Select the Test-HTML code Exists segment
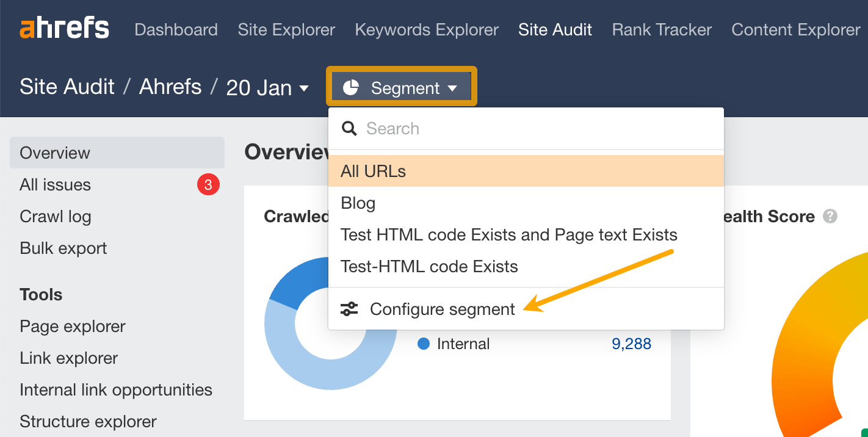Image resolution: width=868 pixels, height=437 pixels. tap(429, 266)
